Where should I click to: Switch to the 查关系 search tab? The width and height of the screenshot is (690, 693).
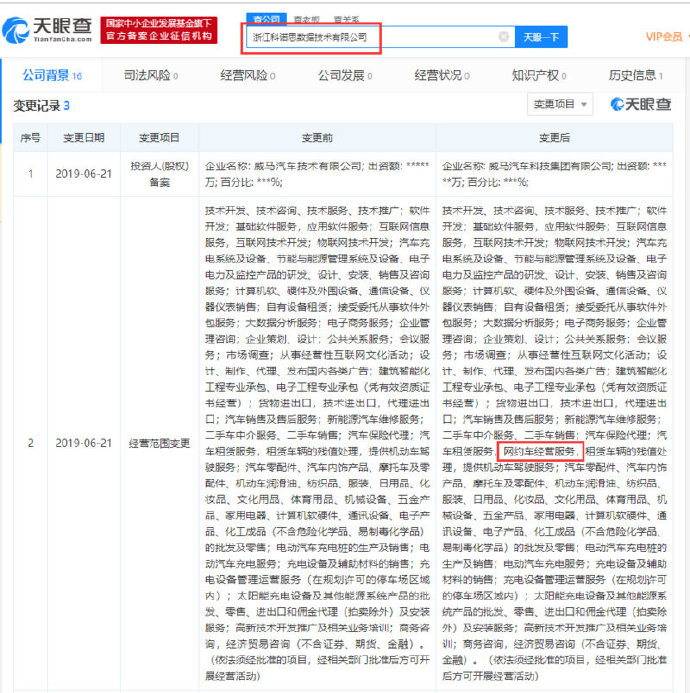pyautogui.click(x=345, y=18)
